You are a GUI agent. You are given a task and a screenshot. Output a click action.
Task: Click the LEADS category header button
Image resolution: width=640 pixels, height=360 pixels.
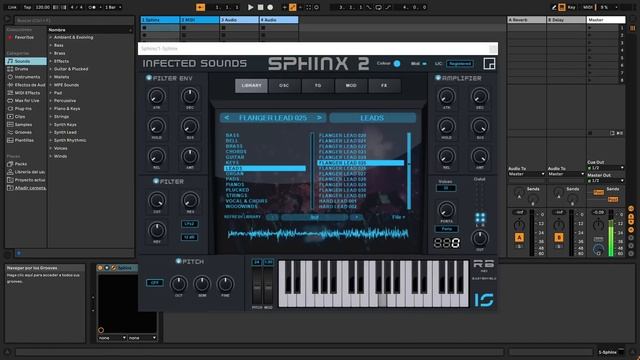tap(372, 118)
